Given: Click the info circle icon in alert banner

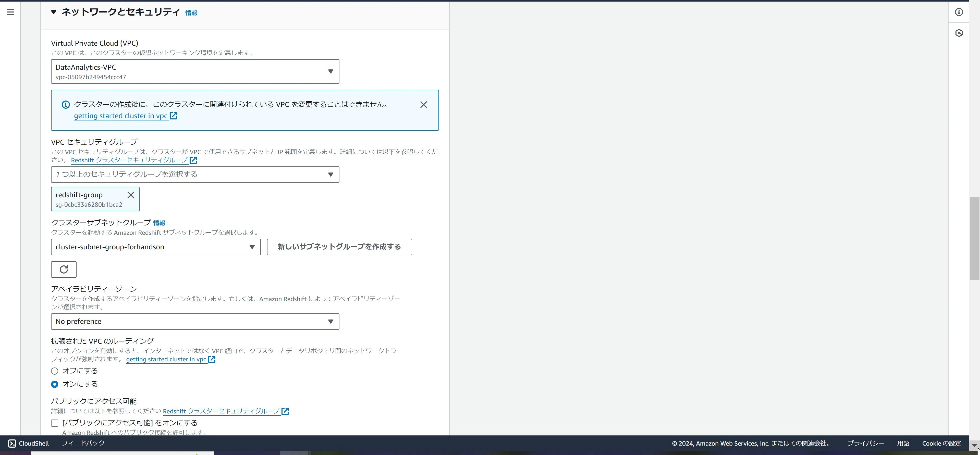Looking at the screenshot, I should (x=66, y=105).
